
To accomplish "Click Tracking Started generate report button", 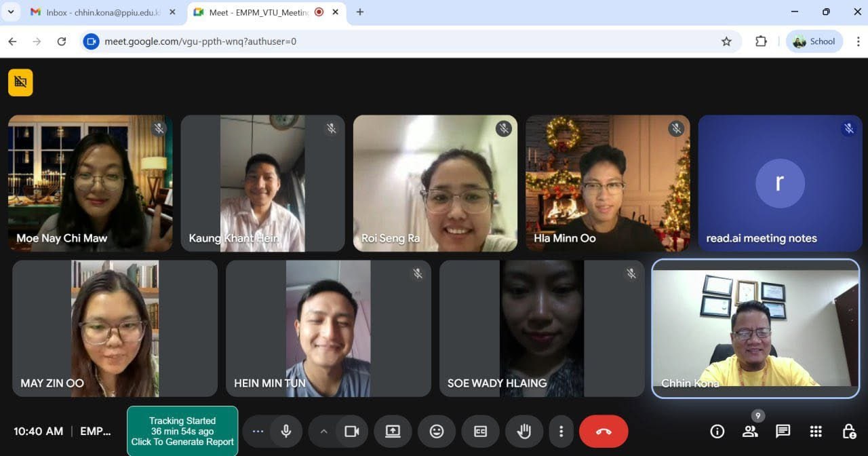I will 182,432.
